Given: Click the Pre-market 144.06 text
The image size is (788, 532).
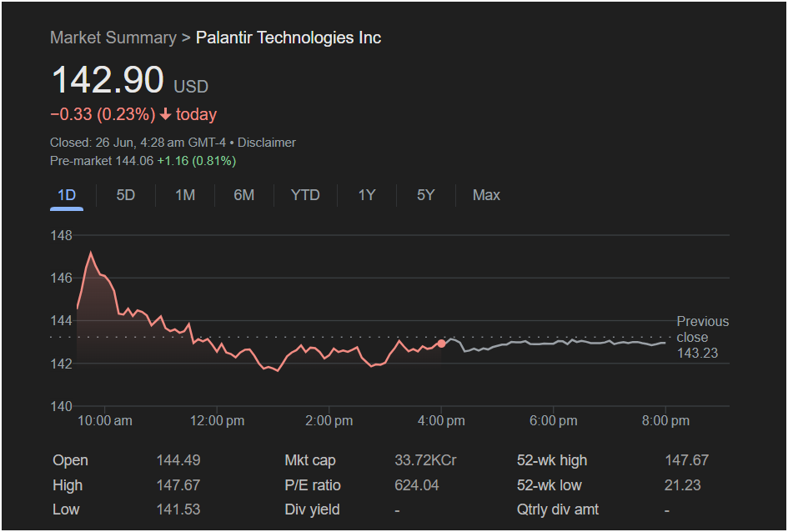Looking at the screenshot, I should (x=102, y=161).
